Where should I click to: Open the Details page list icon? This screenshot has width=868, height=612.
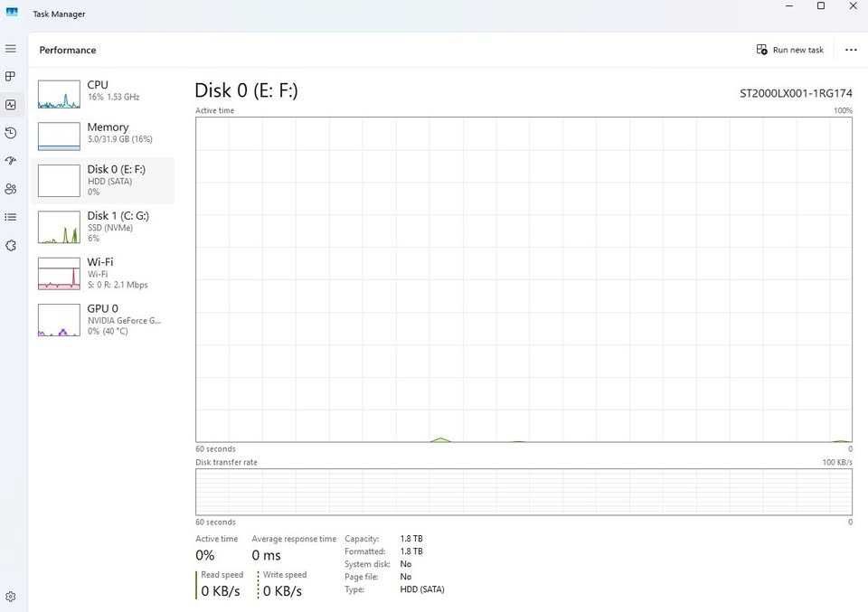pyautogui.click(x=11, y=217)
